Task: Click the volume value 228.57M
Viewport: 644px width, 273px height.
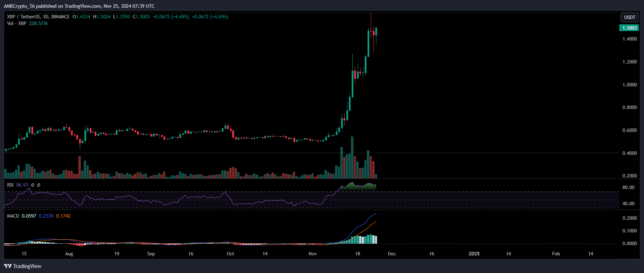Action: click(x=38, y=23)
